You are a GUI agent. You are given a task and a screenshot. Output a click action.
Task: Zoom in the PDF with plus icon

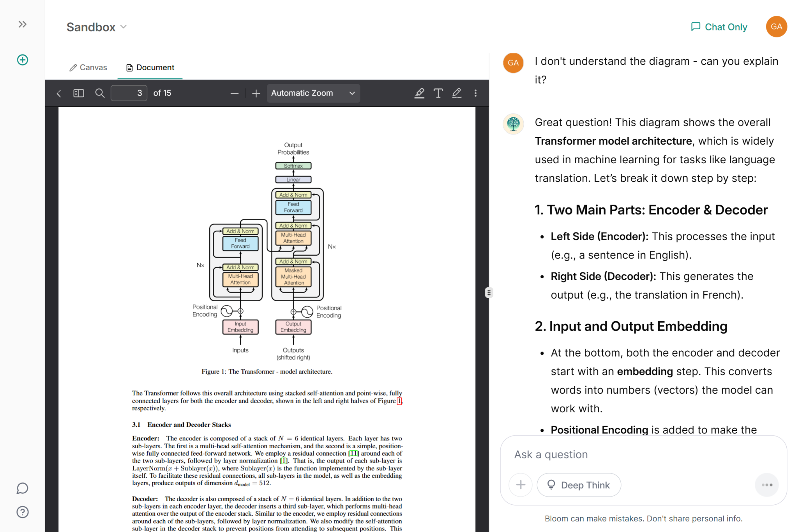pyautogui.click(x=256, y=94)
